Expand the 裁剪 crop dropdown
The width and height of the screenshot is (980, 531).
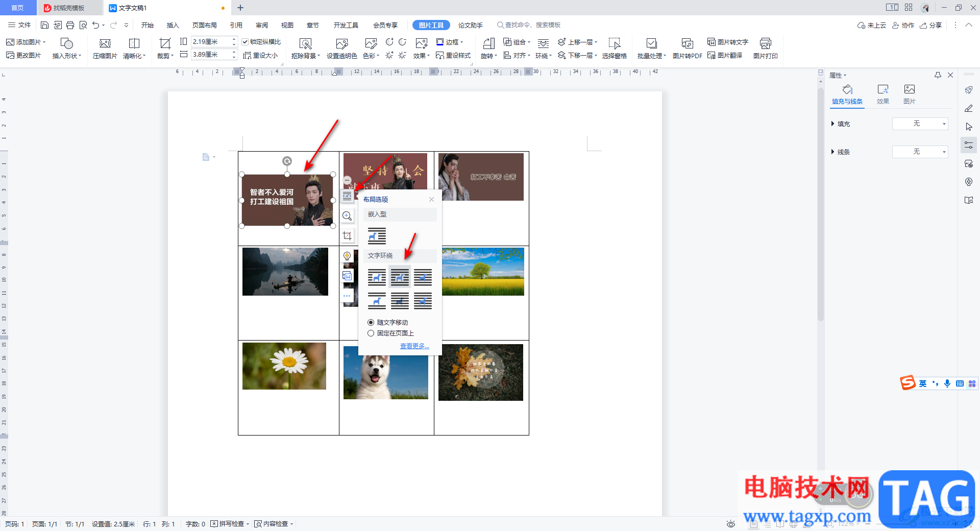165,56
